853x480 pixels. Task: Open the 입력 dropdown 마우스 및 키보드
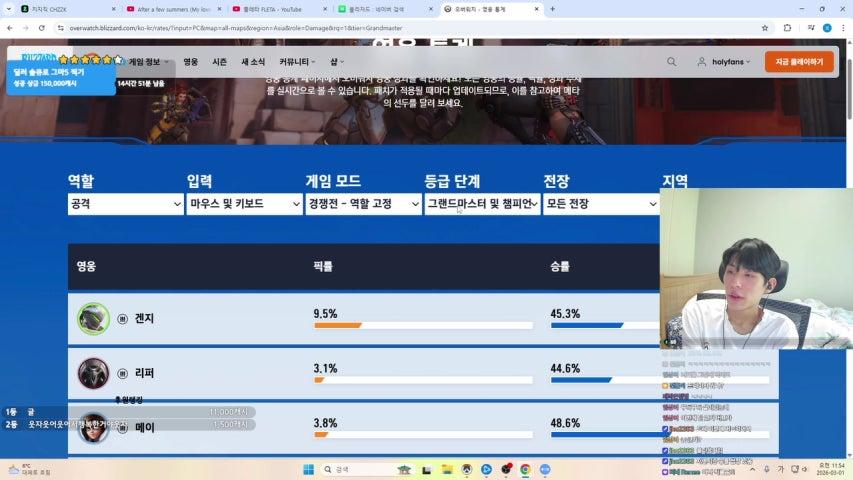click(x=244, y=204)
